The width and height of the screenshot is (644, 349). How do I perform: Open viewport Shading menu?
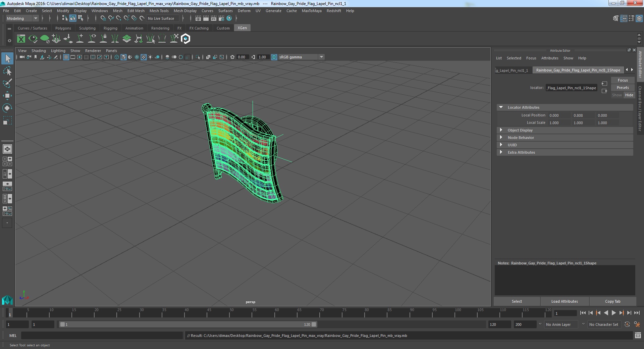coord(39,51)
